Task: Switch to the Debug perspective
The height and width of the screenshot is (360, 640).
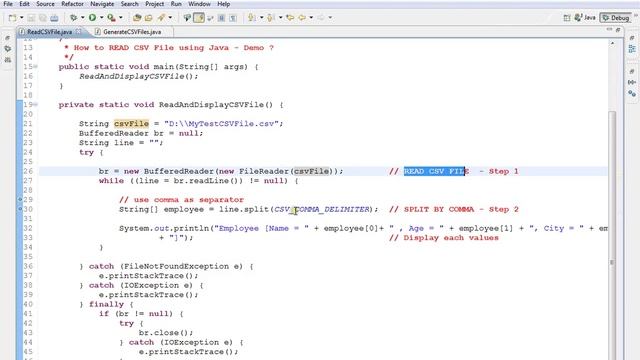Action: point(616,18)
